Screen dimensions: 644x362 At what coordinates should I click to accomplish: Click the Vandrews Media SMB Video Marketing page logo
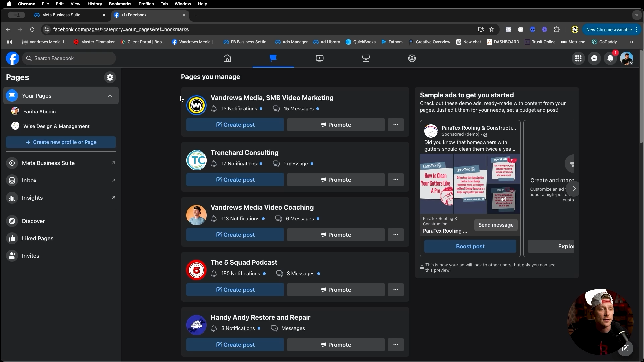coord(197,105)
